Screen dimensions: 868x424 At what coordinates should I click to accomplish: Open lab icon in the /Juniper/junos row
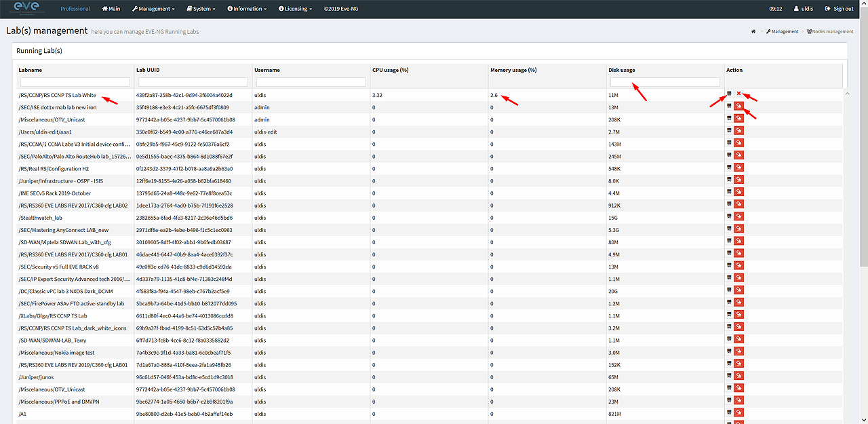pos(729,374)
